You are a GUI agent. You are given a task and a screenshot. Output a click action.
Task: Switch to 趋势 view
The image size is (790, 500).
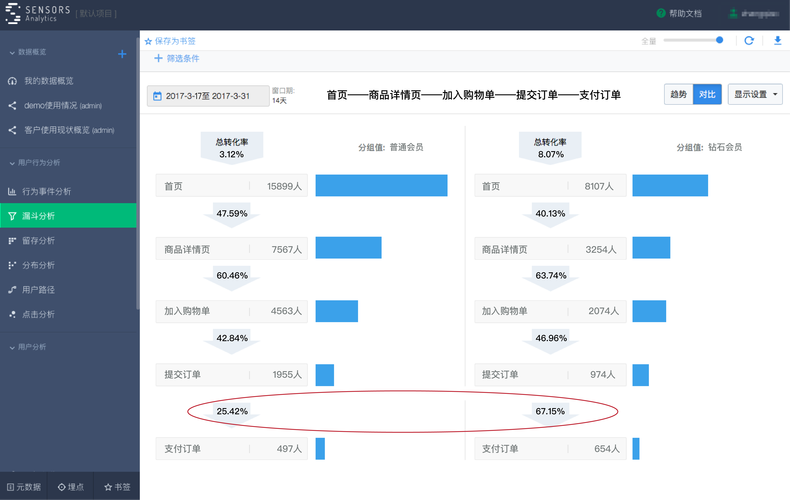[x=678, y=94]
